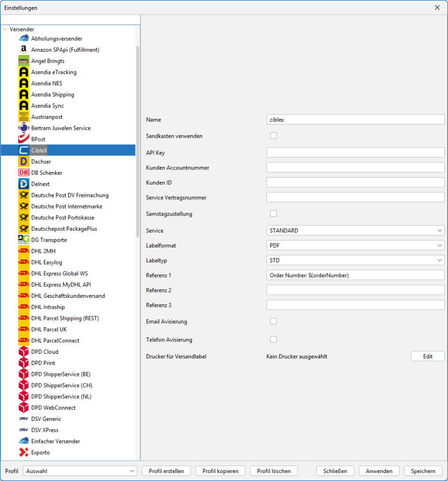Enable the Sandkasten verwenden checkbox
Viewport: 448px width, 481px height.
(274, 136)
